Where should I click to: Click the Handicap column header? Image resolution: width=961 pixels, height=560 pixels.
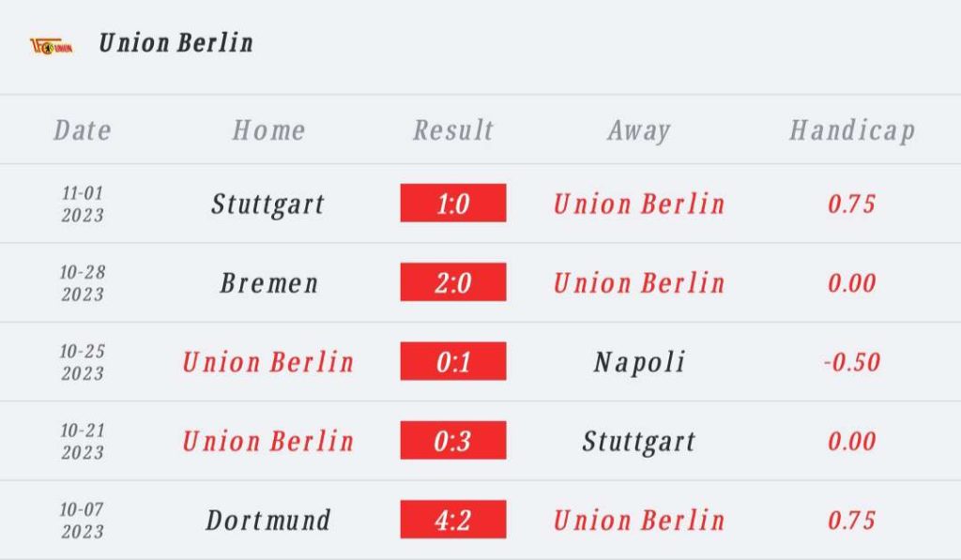[x=851, y=130]
